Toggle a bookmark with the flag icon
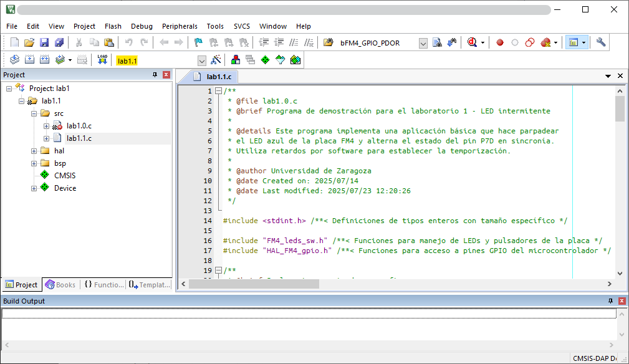The image size is (629, 364). tap(198, 43)
